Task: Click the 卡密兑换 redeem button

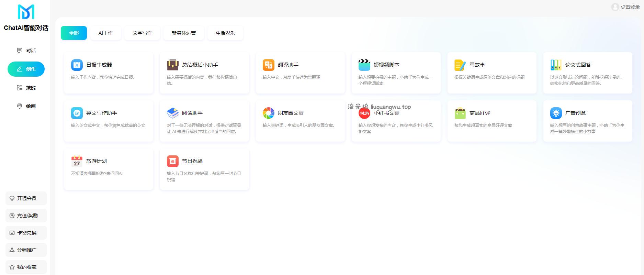Action: click(26, 233)
